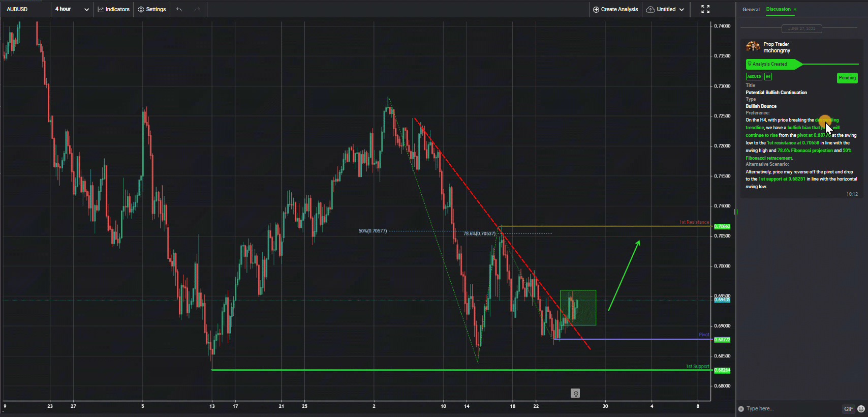The width and height of the screenshot is (868, 417).
Task: Open the GIF picker
Action: [x=848, y=409]
